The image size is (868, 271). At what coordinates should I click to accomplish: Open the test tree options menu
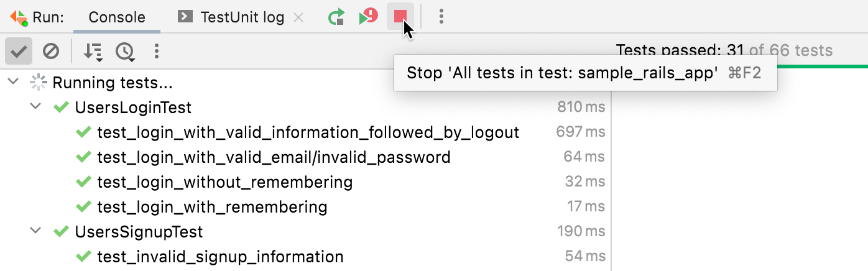[x=157, y=52]
